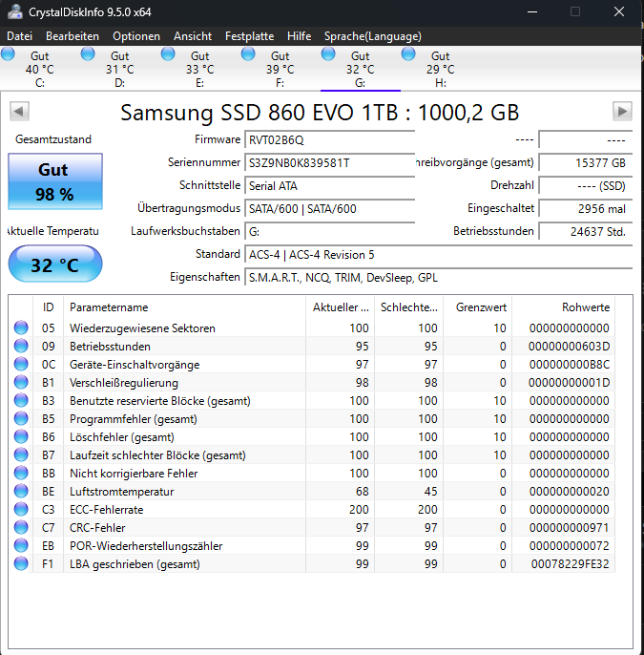Open the Sprache(Language) menu
This screenshot has width=644, height=655.
tap(373, 36)
